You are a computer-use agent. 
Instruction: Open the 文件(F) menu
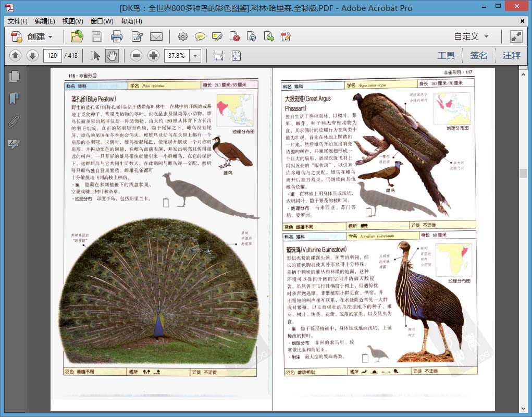(17, 21)
